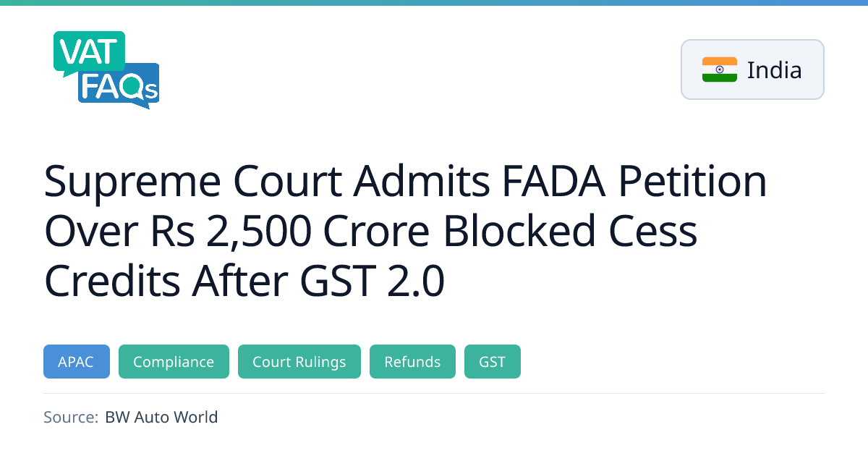Open the BW Auto World source link
Screen dimensions: 868x456
point(161,417)
